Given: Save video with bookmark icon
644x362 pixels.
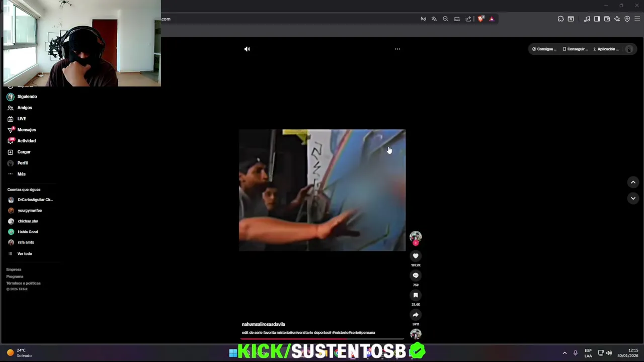Looking at the screenshot, I should (416, 295).
